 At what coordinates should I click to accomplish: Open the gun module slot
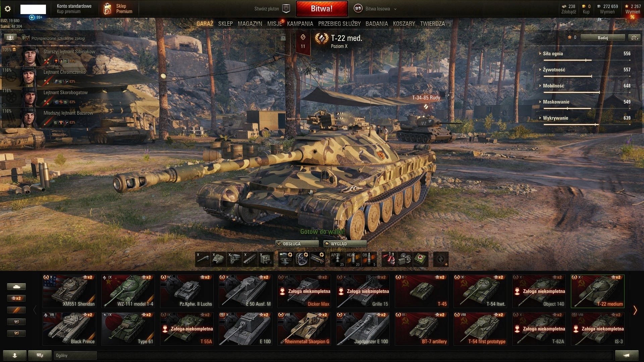[203, 259]
